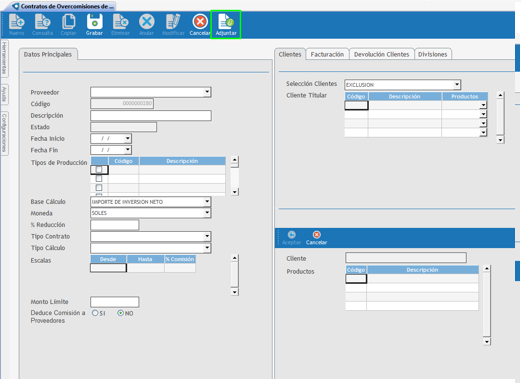
Task: Open the Configuraciones side tab
Action: tap(4, 133)
